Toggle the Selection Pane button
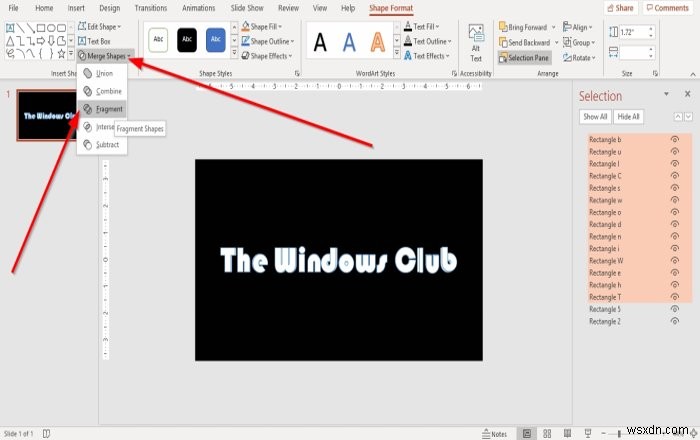The image size is (700, 440). (x=525, y=58)
